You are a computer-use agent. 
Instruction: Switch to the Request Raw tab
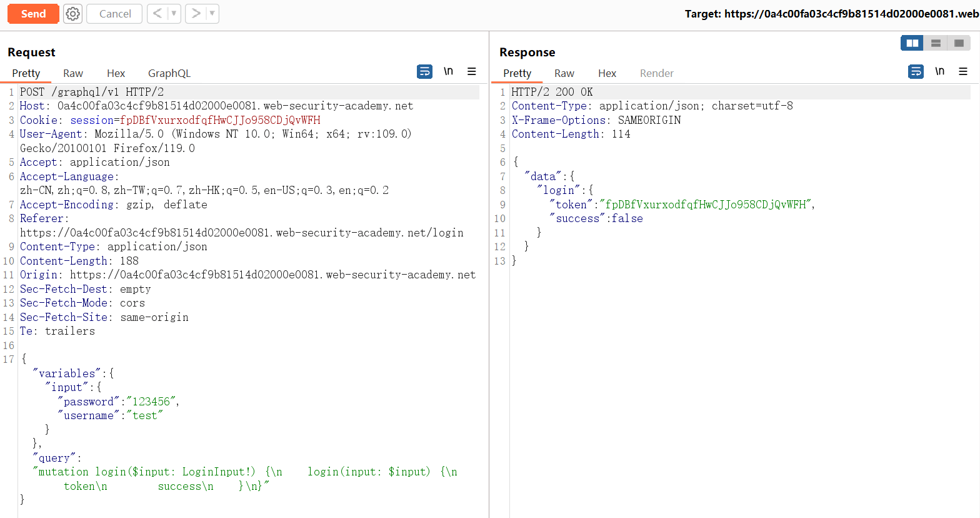point(73,73)
